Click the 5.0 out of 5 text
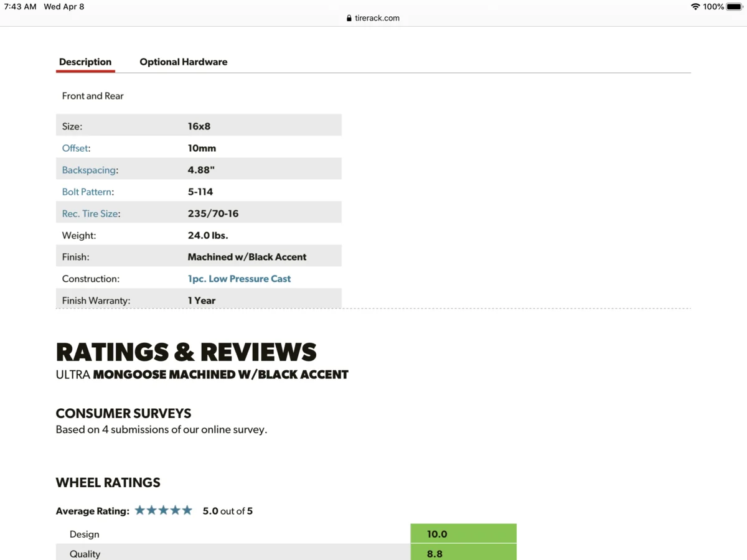Viewport: 747px width, 560px height. point(228,511)
